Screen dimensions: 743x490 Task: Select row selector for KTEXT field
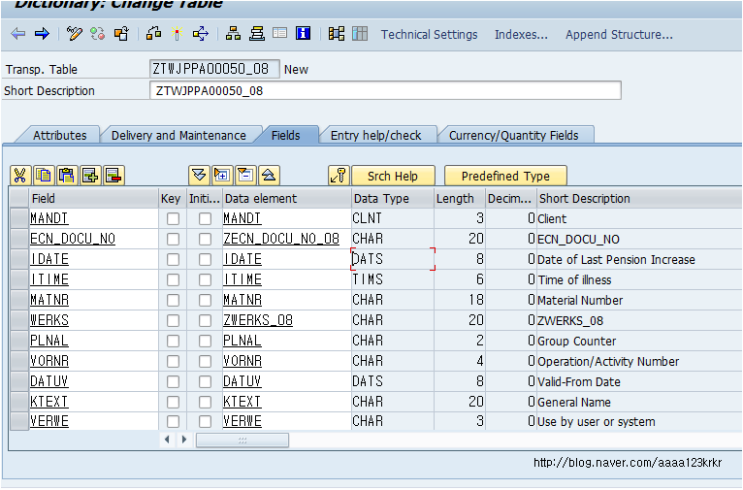[x=19, y=402]
